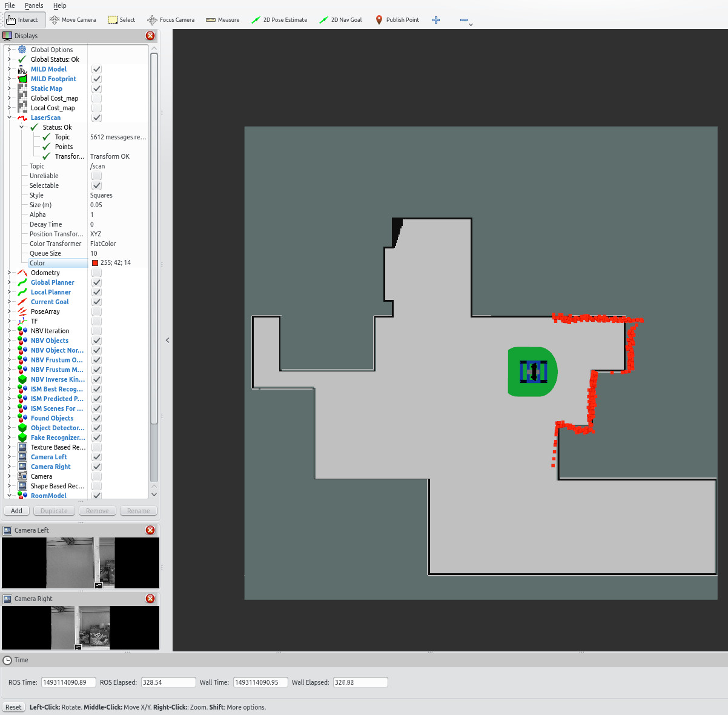This screenshot has height=715, width=728.
Task: Collapse the LaserScan tree item
Action: (9, 118)
